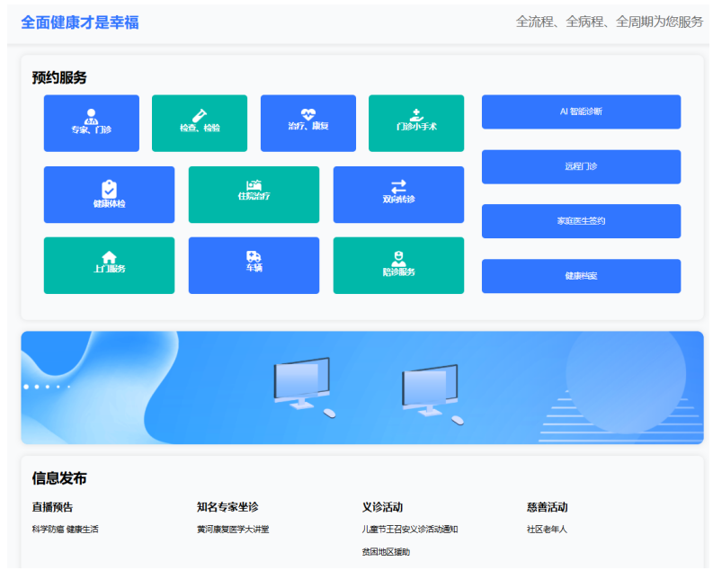This screenshot has height=588, width=713.
Task: Open the 科学防癌 健康生活 link
Action: 65,530
